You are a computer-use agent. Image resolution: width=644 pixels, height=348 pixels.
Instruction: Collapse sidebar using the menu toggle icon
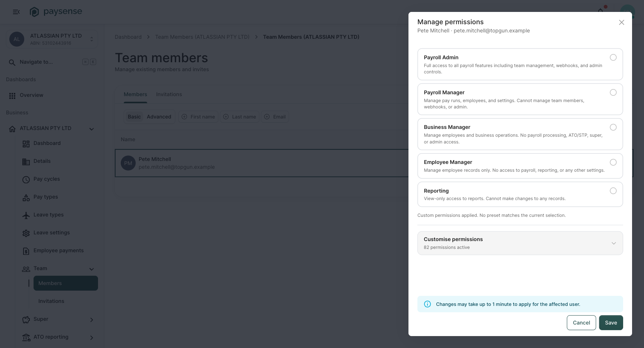(16, 12)
